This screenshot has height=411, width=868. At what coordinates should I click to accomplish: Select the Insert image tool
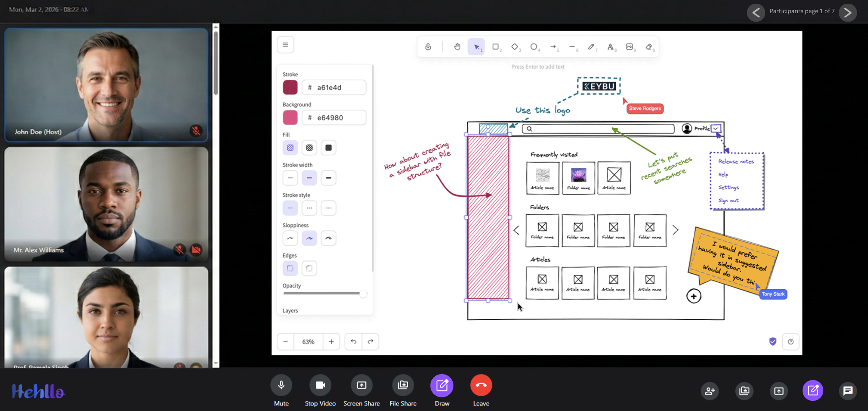630,47
